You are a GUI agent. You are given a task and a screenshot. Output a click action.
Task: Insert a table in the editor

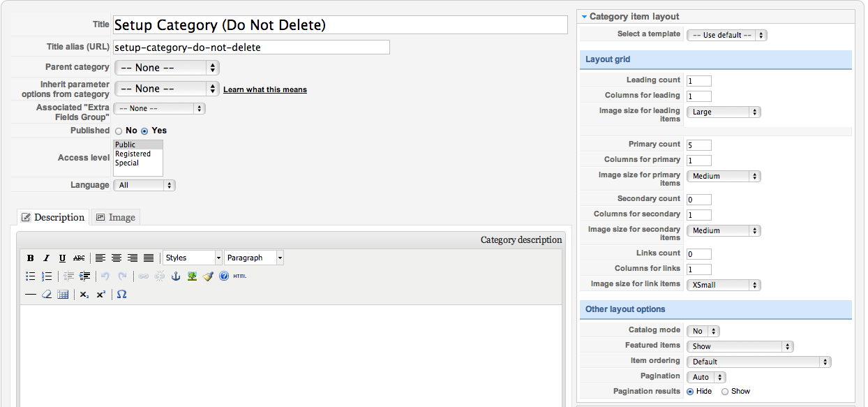(x=63, y=295)
